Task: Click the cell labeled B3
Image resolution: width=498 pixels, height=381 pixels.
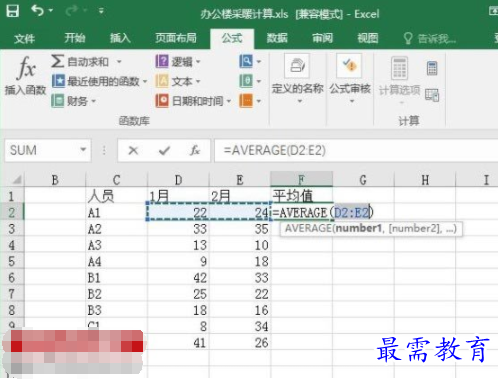Action: 116,310
